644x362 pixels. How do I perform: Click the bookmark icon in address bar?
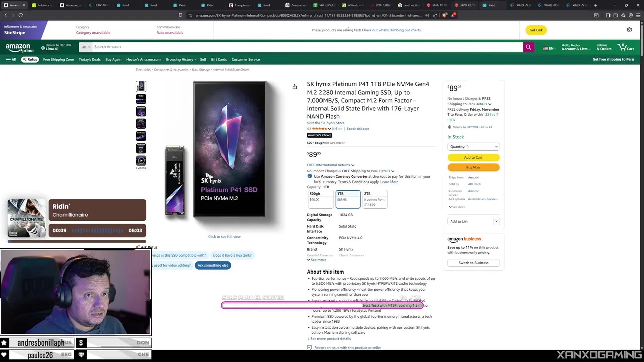tap(180, 15)
